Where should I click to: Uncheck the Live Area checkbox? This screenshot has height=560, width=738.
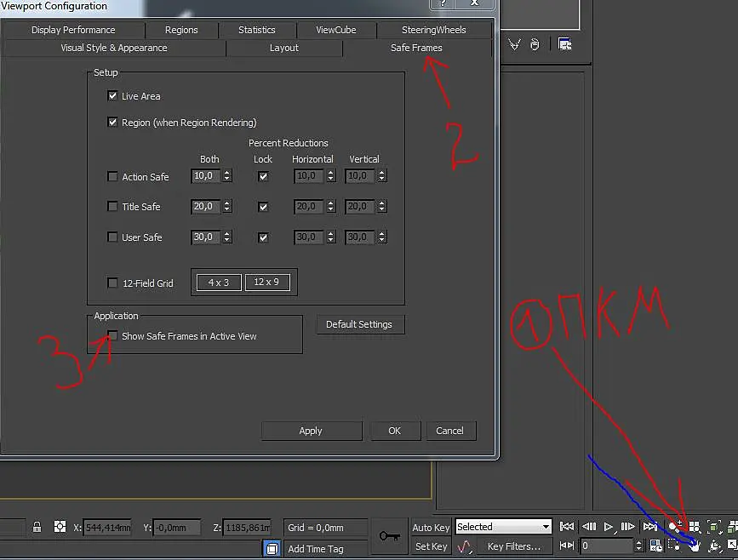pyautogui.click(x=112, y=96)
